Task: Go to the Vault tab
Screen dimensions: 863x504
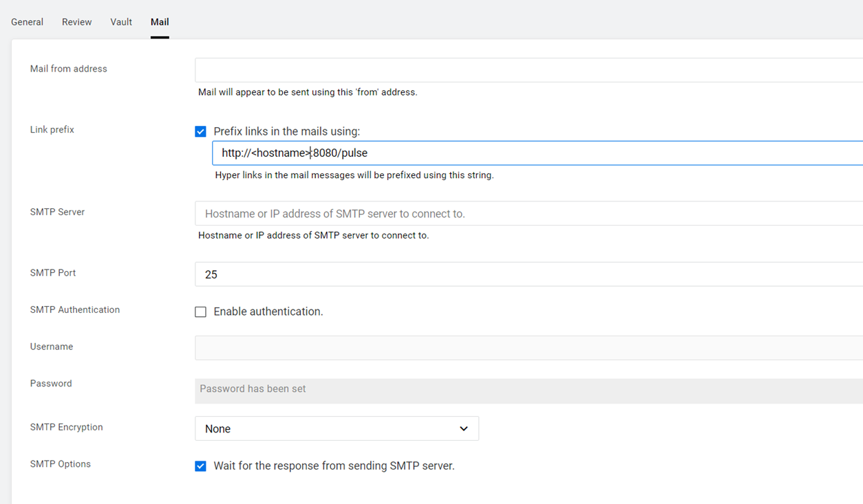Action: [121, 22]
